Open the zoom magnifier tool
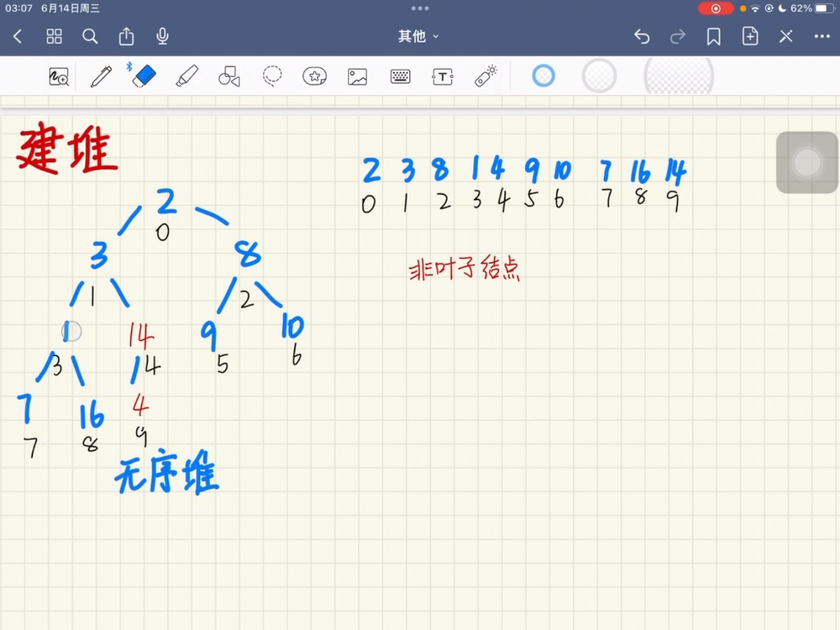The width and height of the screenshot is (840, 630). point(57,75)
